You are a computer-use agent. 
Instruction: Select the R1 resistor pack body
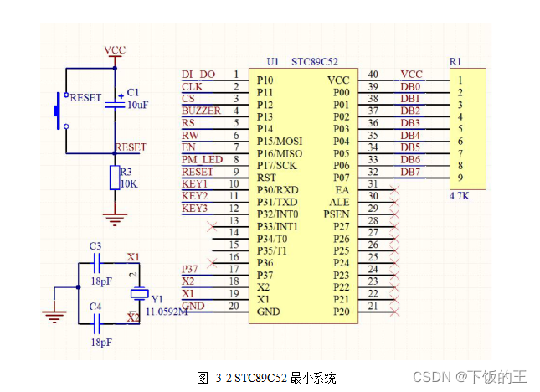point(468,129)
